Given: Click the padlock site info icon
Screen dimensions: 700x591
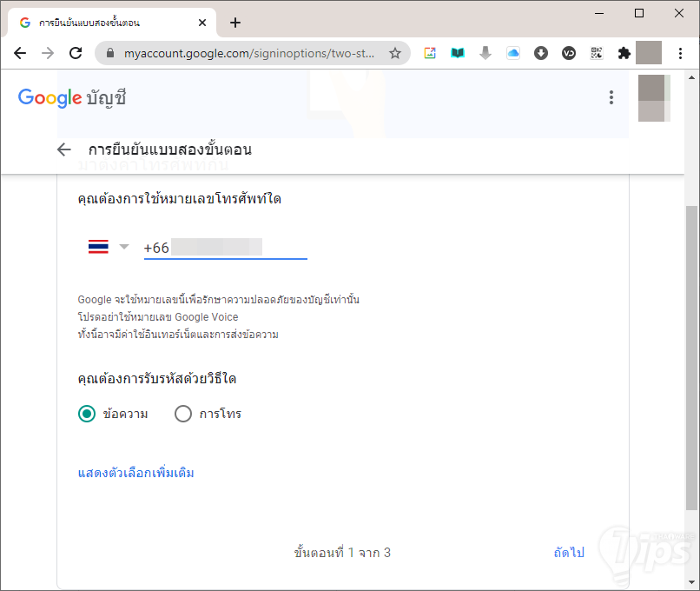Looking at the screenshot, I should (x=110, y=53).
